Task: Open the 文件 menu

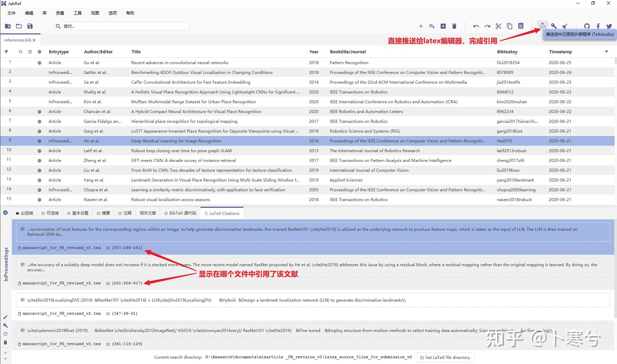Action: [11, 13]
